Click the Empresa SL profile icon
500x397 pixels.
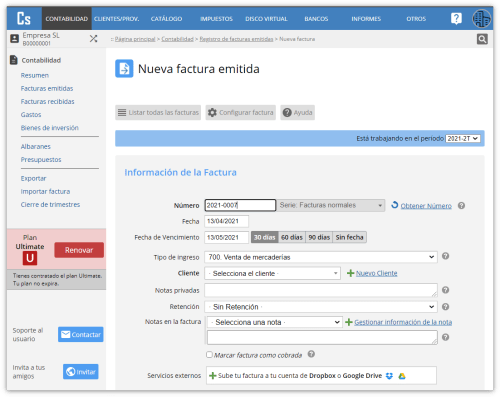click(14, 39)
